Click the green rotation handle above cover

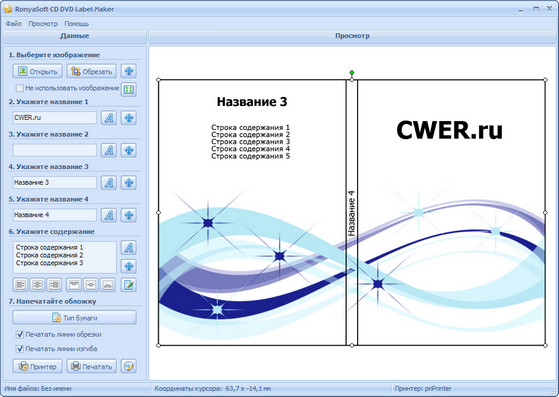click(352, 73)
